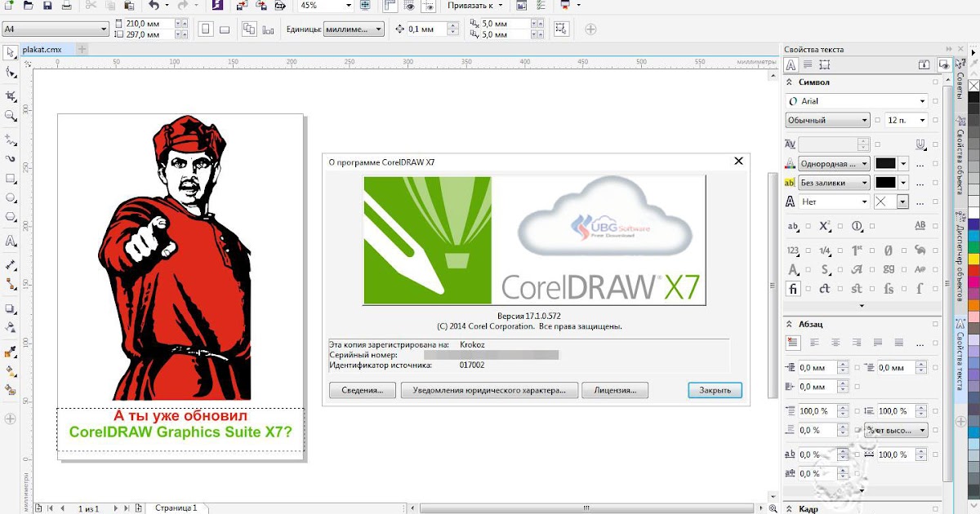Open the A4 page size dropdown
The image size is (980, 514).
[x=104, y=29]
